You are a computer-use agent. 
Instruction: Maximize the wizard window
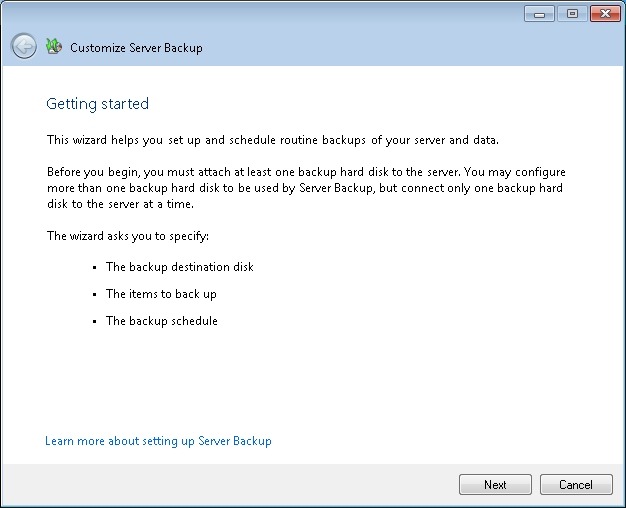572,14
